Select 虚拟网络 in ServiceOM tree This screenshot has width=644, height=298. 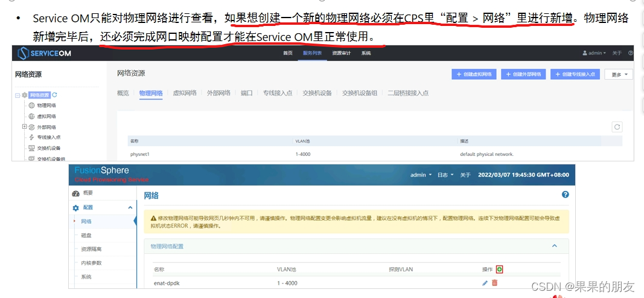[46, 117]
